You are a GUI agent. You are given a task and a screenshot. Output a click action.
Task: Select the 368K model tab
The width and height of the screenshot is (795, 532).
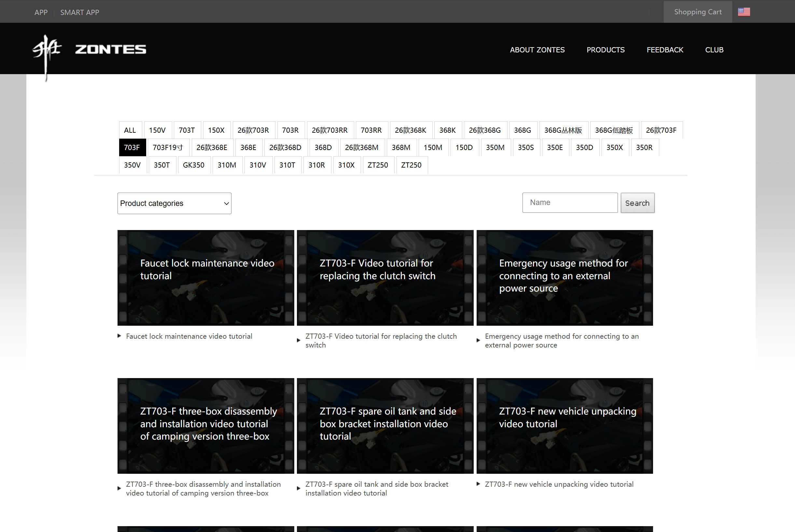pyautogui.click(x=448, y=130)
